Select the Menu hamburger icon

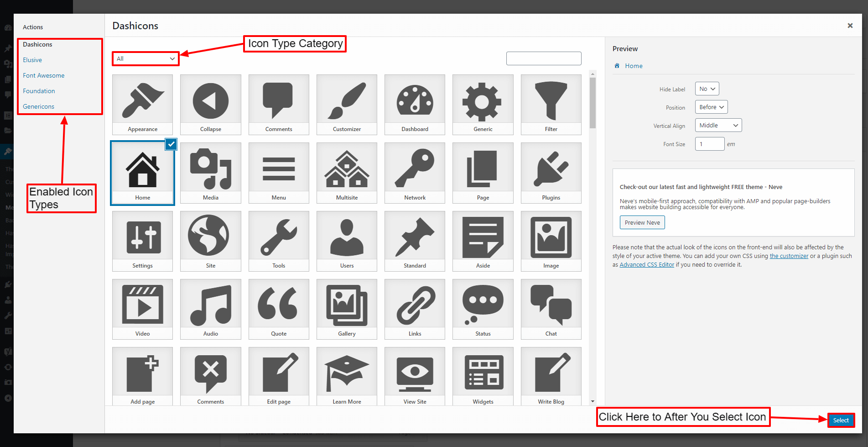[x=279, y=173]
